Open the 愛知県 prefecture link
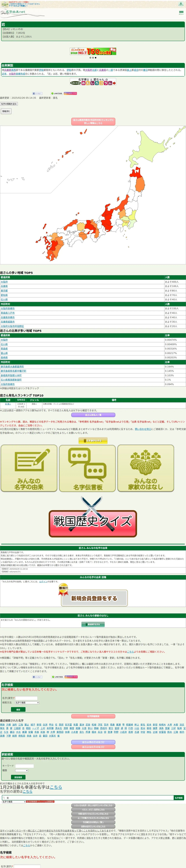This screenshot has height=868, width=186. click(x=4, y=295)
